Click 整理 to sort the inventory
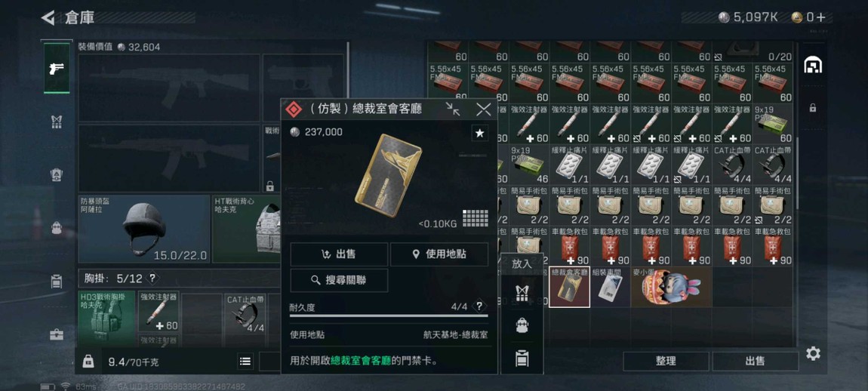This screenshot has width=868, height=391. (666, 361)
